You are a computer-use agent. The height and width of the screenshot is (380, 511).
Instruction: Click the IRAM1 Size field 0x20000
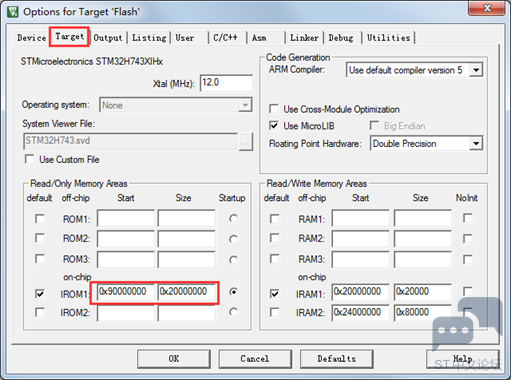coord(423,292)
